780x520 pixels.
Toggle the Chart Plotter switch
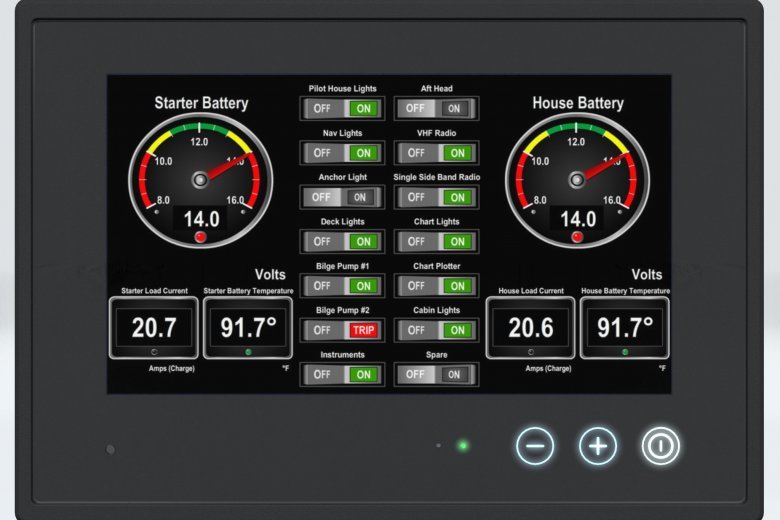point(436,286)
